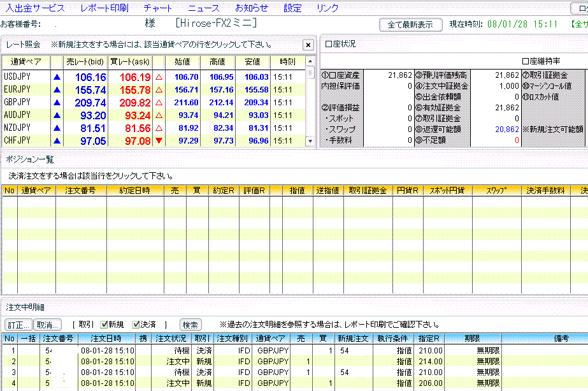The width and height of the screenshot is (588, 391).
Task: Click the 注文状況 column header in orders
Action: tap(171, 339)
